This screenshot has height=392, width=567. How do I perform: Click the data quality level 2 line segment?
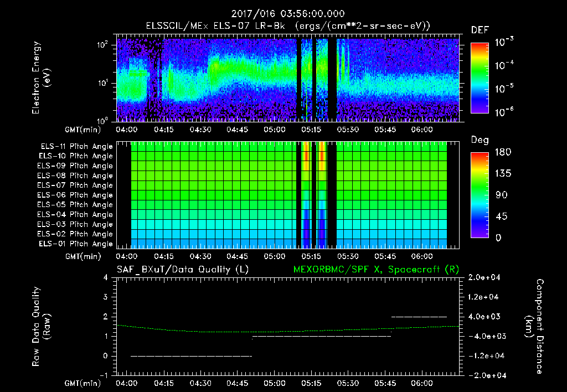419,317
